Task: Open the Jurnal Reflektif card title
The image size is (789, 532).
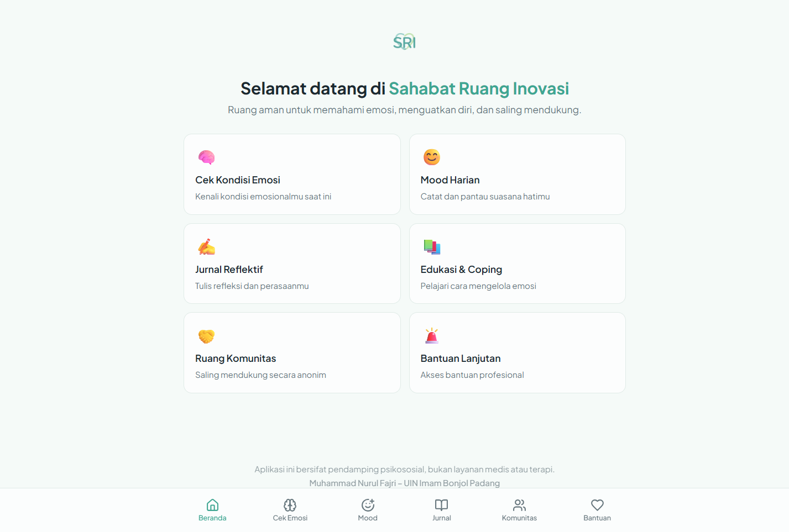Action: (x=229, y=270)
